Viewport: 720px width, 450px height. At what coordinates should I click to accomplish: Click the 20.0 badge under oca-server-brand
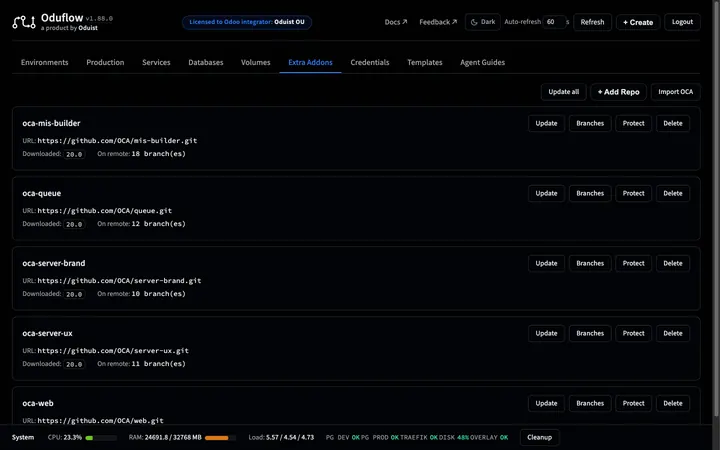(74, 294)
